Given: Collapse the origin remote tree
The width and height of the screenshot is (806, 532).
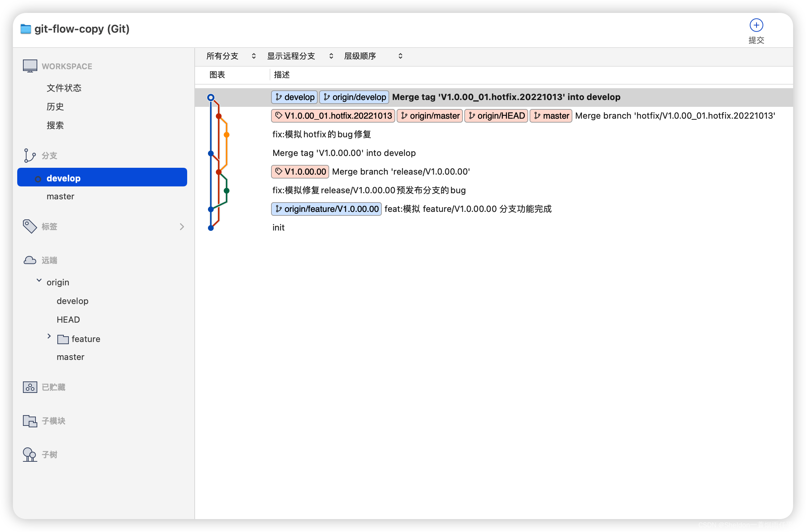Looking at the screenshot, I should [x=39, y=280].
